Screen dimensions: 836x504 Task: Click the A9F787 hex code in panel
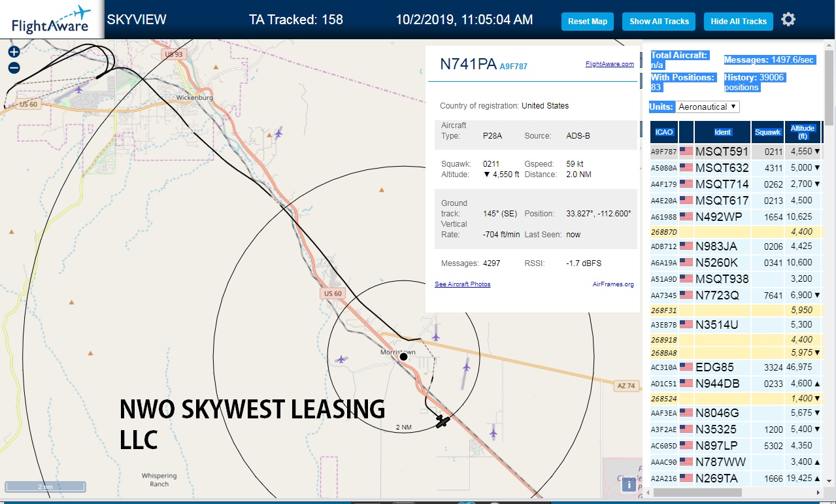point(514,66)
